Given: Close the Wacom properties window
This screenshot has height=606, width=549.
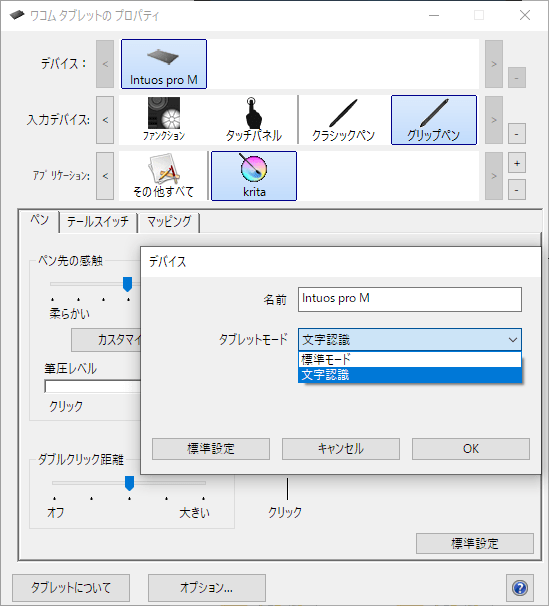Looking at the screenshot, I should [x=525, y=15].
